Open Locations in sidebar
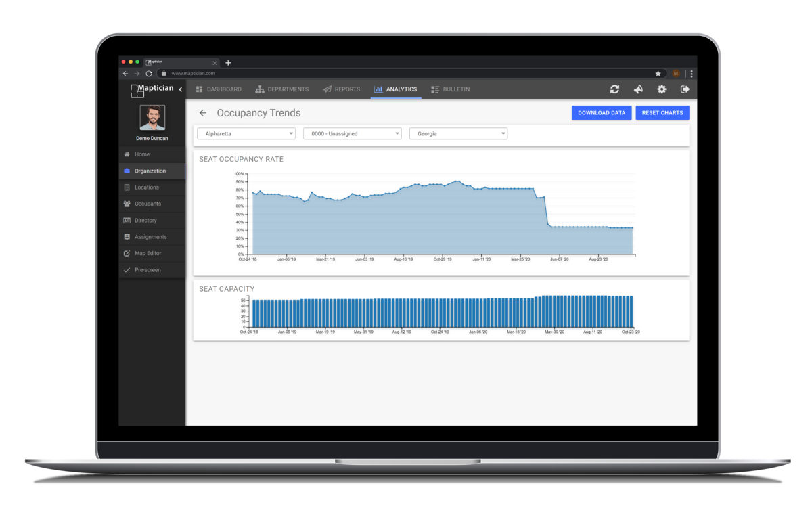 pyautogui.click(x=152, y=187)
